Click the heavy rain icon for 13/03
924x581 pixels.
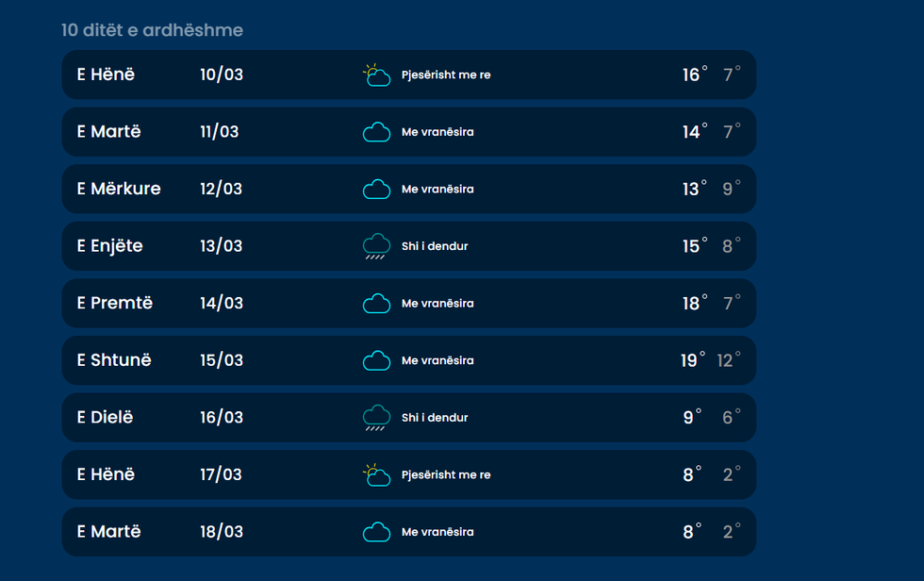(376, 247)
